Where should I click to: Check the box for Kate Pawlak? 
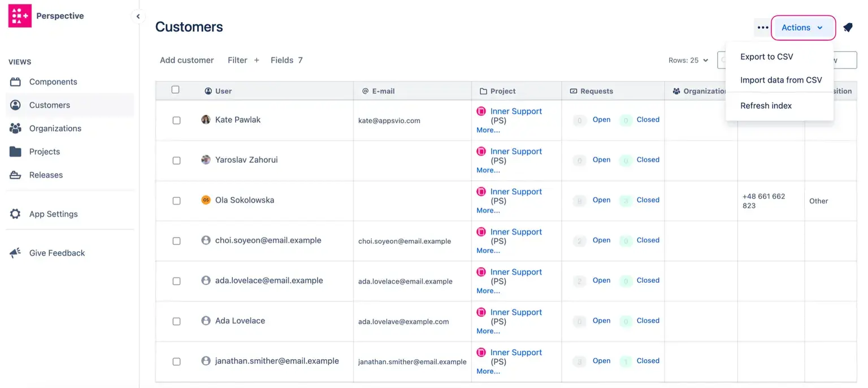point(176,120)
